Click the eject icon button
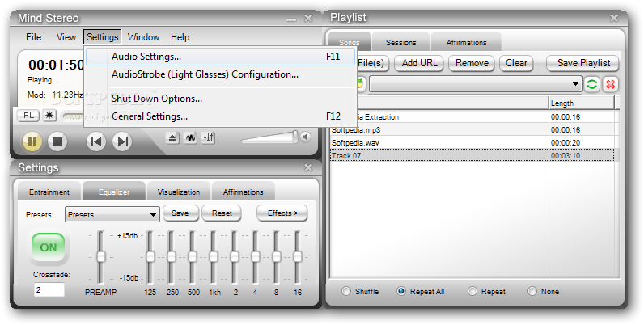644x325 pixels. pos(172,138)
